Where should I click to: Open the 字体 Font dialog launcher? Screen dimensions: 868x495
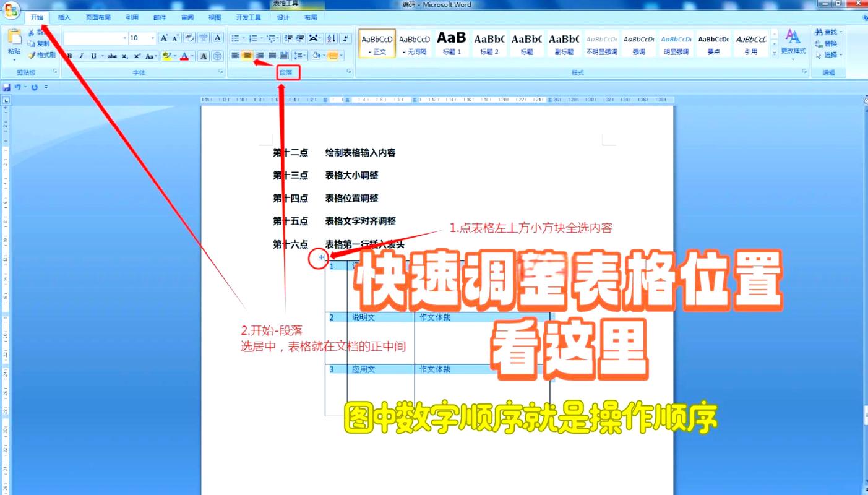click(x=221, y=72)
